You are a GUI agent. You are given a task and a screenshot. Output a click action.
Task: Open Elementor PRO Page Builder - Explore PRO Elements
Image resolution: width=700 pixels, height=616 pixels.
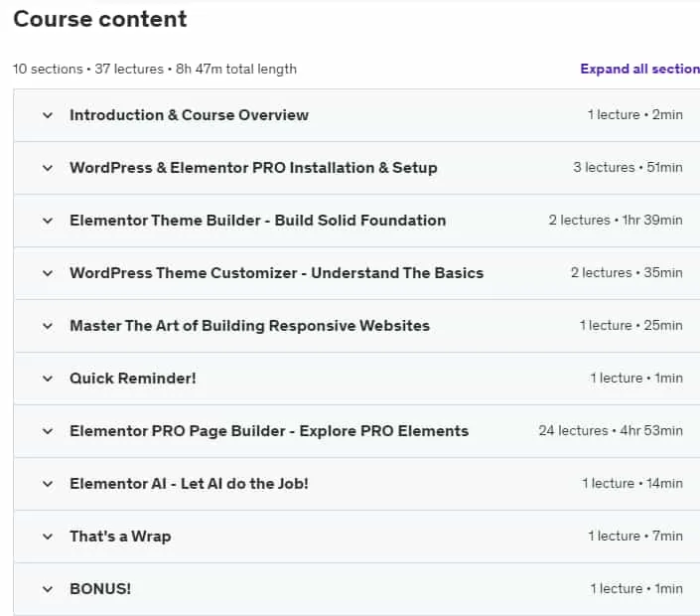(269, 431)
